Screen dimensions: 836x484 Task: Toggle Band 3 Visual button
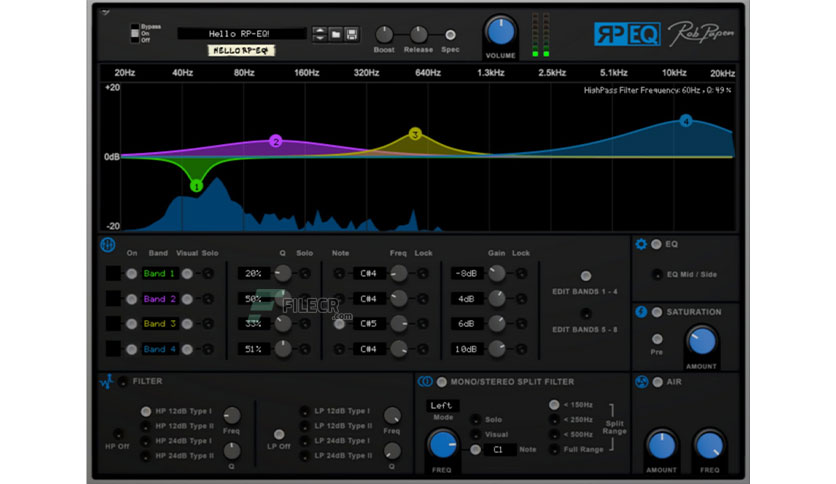[187, 324]
